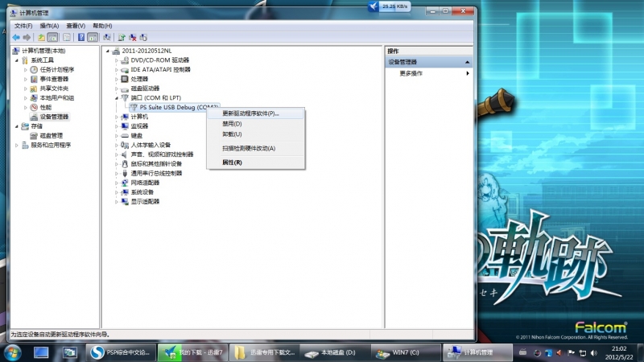Collapse the 2011-20120512NL computer node arrow
This screenshot has height=362, width=644.
point(108,51)
